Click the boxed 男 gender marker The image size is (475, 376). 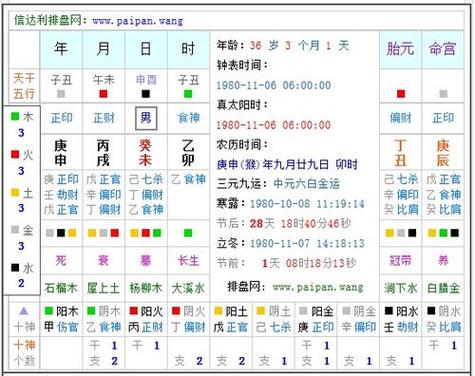146,118
